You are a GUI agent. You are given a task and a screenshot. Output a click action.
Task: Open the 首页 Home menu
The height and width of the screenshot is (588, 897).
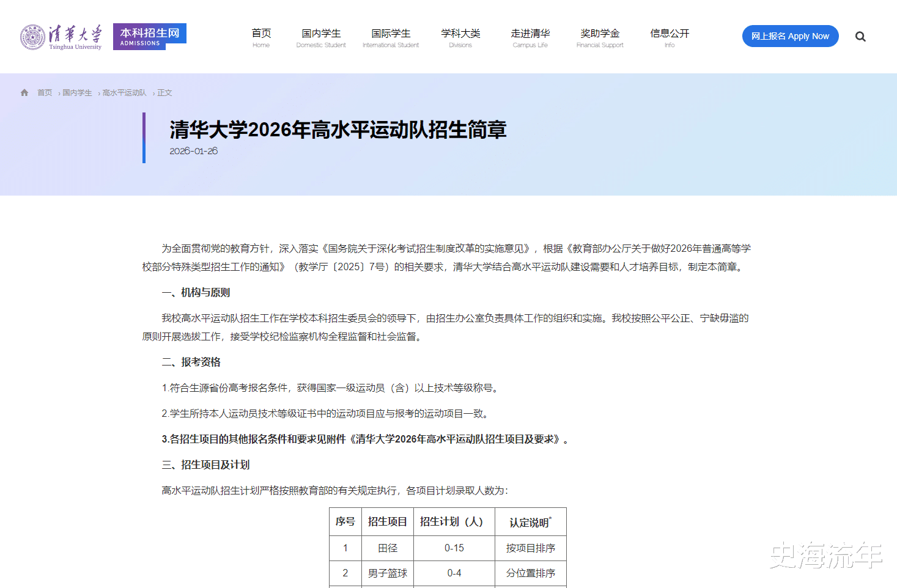click(261, 37)
